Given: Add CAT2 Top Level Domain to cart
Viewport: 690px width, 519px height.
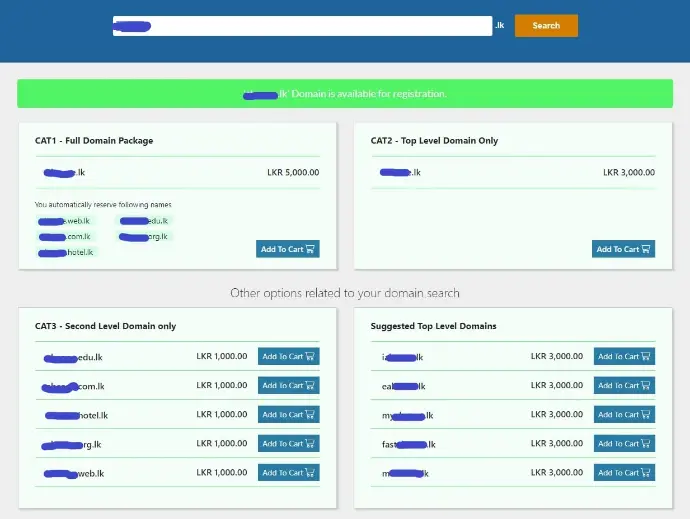Looking at the screenshot, I should click(x=623, y=249).
